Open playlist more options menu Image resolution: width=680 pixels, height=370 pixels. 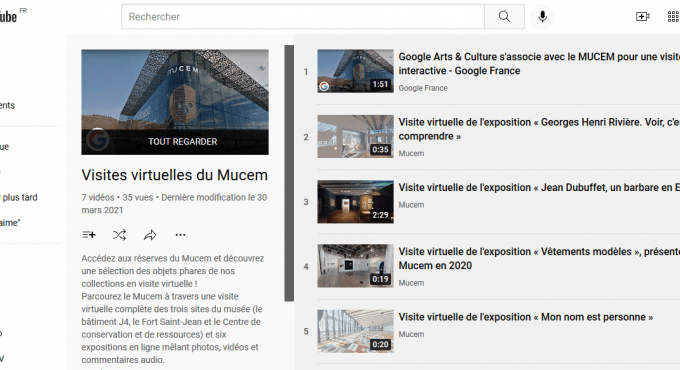coord(180,235)
